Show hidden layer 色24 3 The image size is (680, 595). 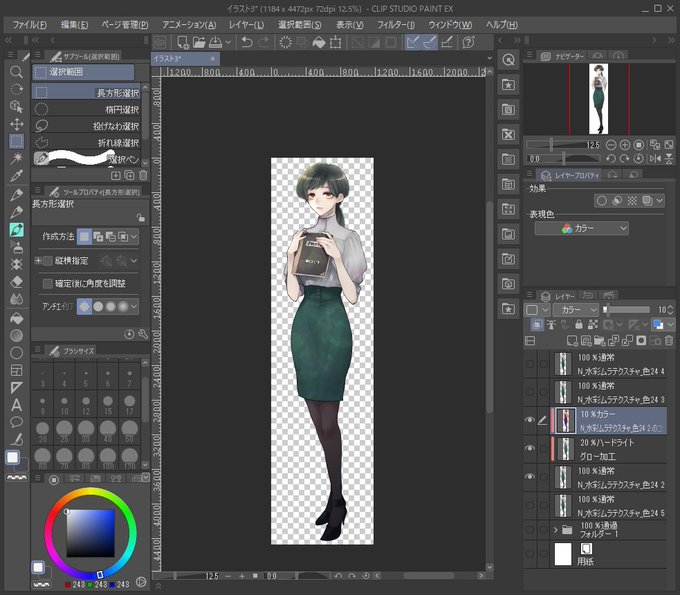530,392
